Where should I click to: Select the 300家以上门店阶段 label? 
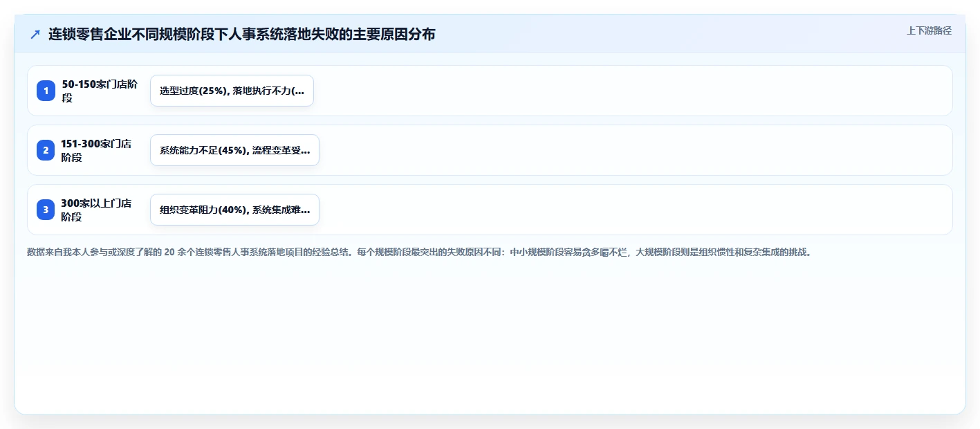pyautogui.click(x=96, y=210)
